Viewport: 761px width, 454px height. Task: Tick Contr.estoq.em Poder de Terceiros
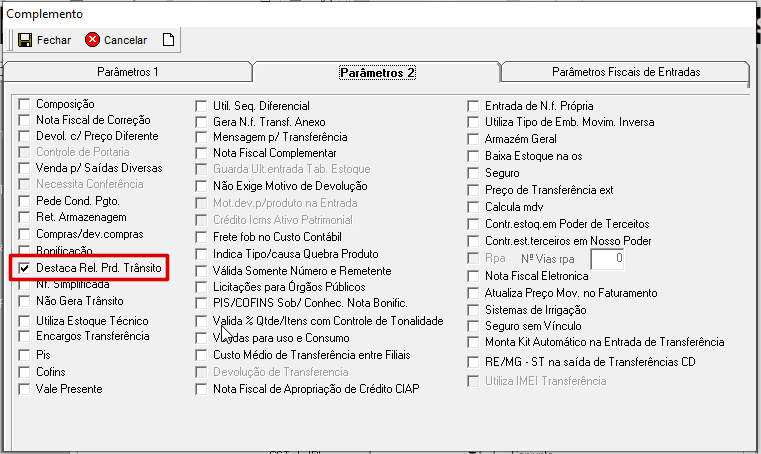click(473, 224)
